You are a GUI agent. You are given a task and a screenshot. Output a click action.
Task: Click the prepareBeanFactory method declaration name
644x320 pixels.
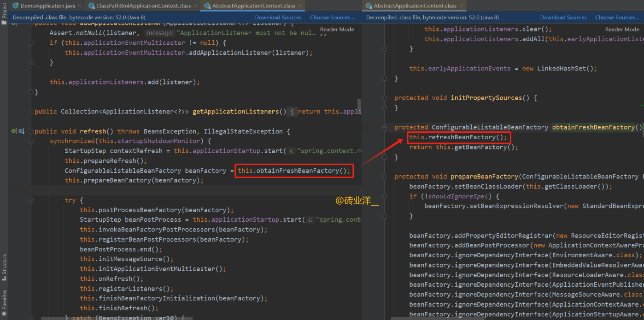click(x=485, y=177)
